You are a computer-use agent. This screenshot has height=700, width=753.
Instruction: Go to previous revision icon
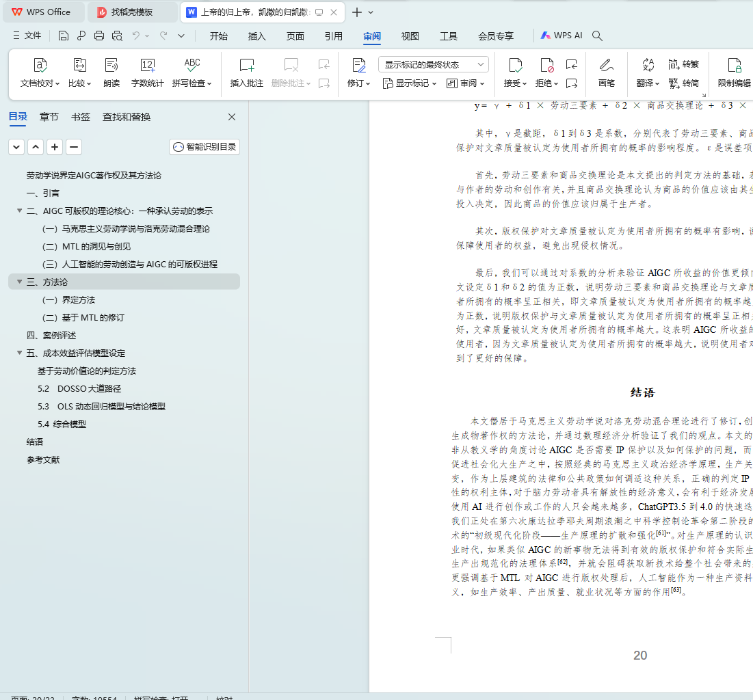click(x=572, y=64)
